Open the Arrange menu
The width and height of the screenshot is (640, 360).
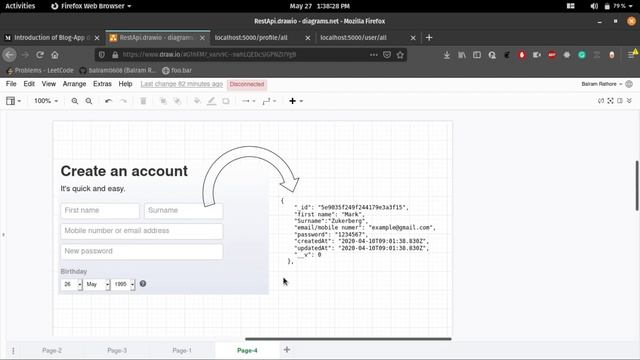coord(74,84)
